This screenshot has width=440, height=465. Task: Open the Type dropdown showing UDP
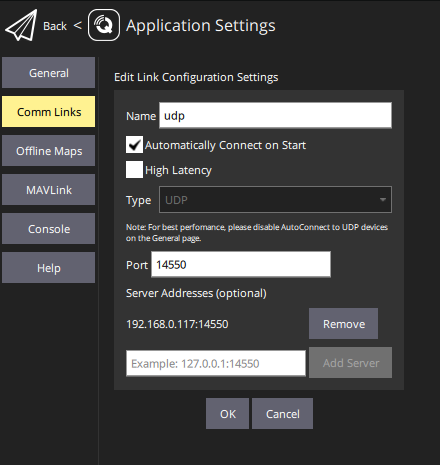pos(275,200)
